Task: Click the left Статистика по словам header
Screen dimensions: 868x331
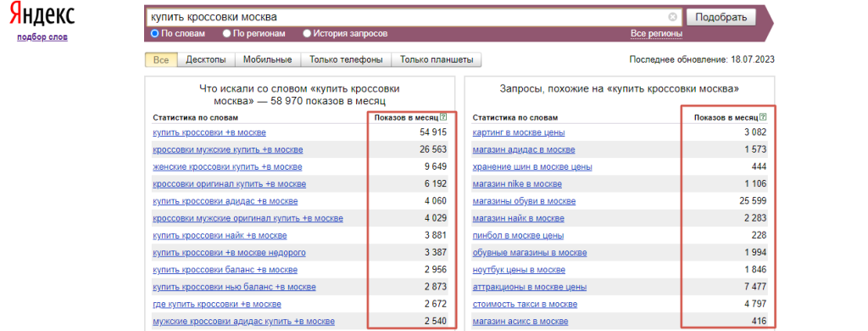Action: point(195,117)
